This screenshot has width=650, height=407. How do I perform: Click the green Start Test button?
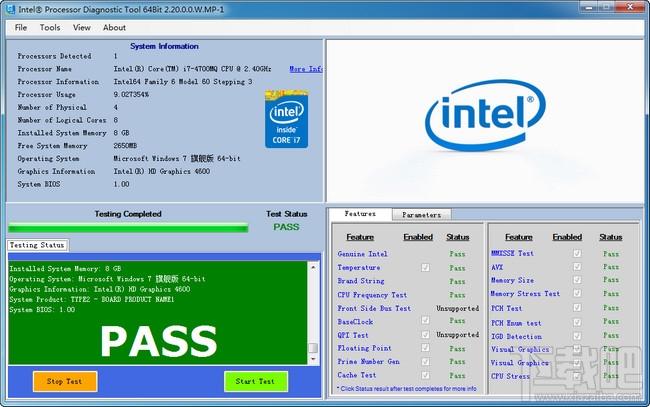[x=256, y=381]
